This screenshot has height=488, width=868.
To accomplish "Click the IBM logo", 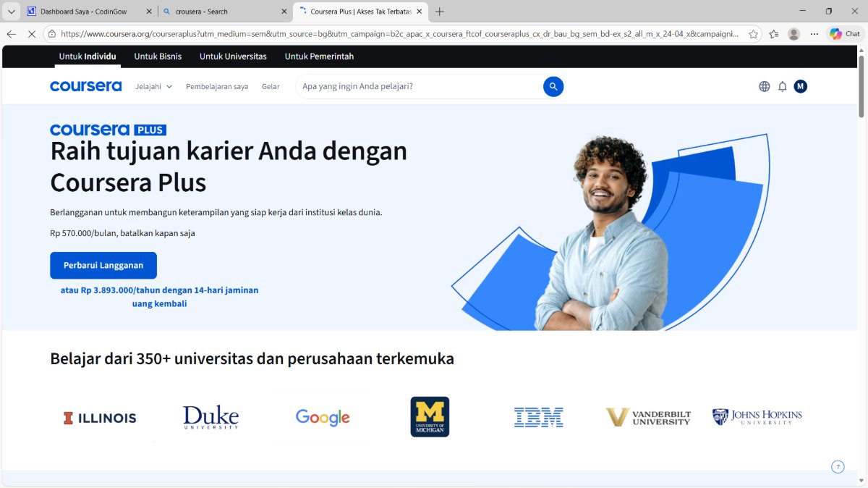I will [539, 417].
